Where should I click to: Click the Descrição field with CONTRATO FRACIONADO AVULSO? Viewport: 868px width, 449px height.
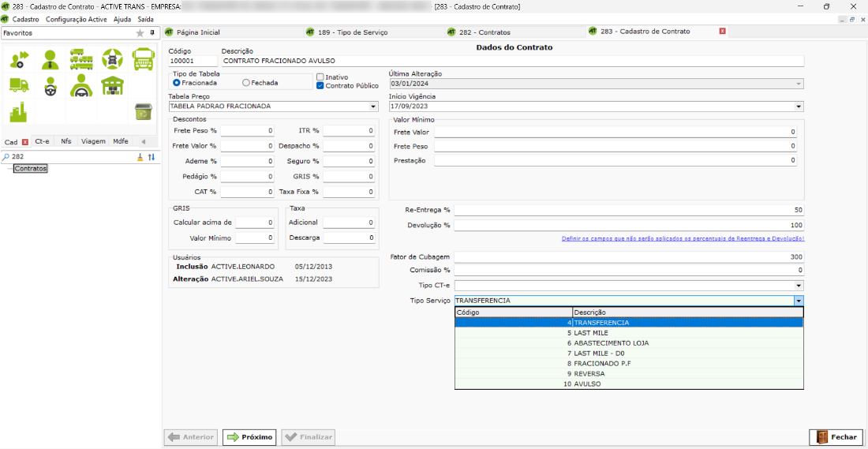[x=512, y=61]
